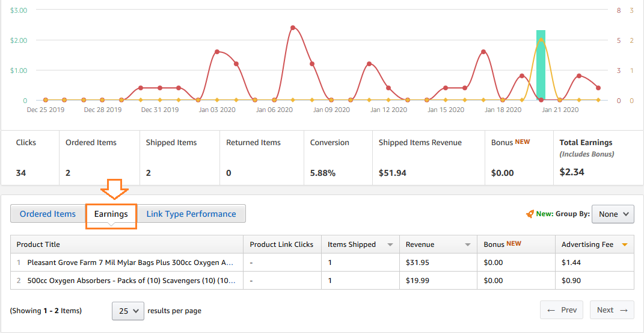Sort by Revenue column arrow
Image resolution: width=644 pixels, height=333 pixels.
[467, 245]
